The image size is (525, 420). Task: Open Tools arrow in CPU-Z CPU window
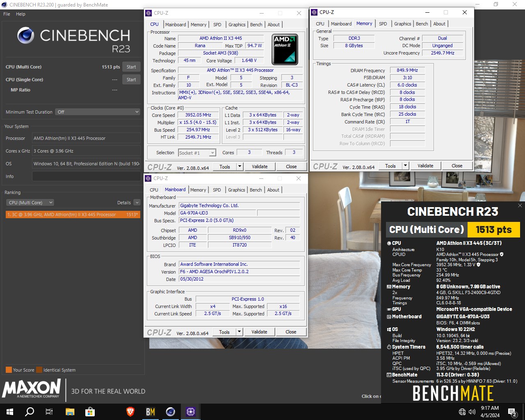click(240, 167)
